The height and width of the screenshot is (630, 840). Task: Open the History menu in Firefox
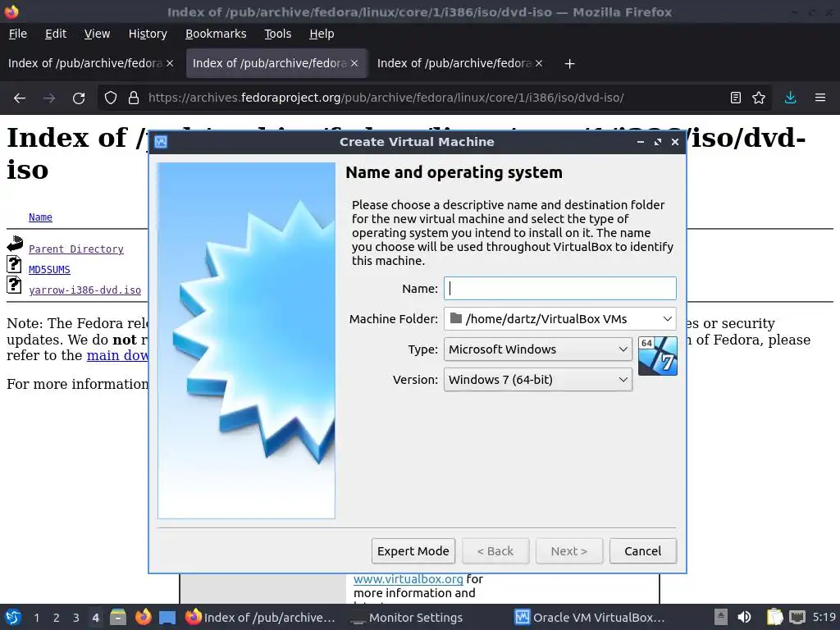click(x=148, y=34)
